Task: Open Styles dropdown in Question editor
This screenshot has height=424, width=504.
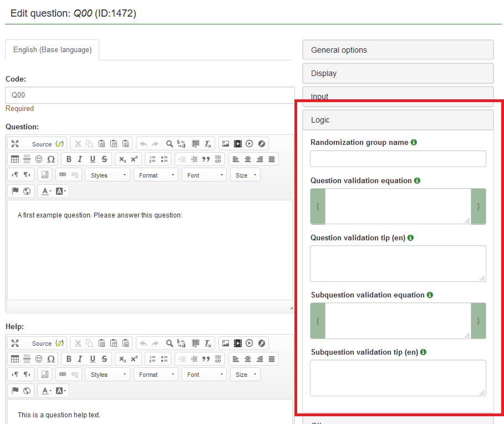Action: 108,175
